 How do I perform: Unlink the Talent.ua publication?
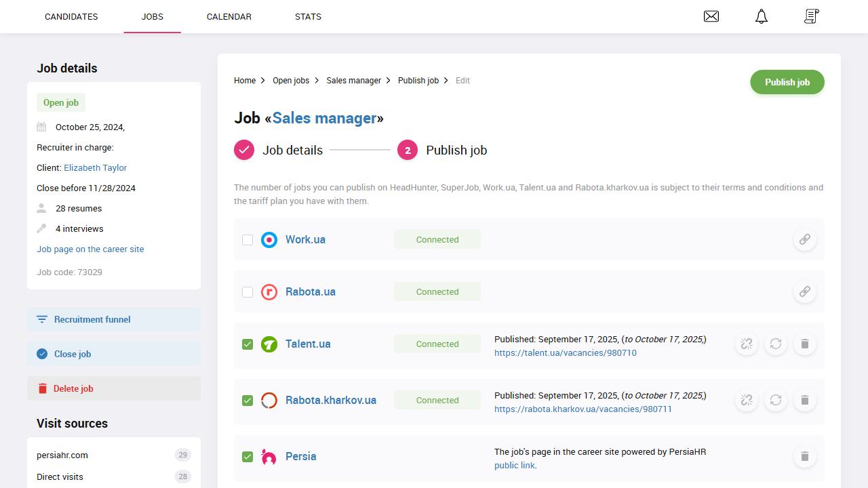pyautogui.click(x=746, y=344)
